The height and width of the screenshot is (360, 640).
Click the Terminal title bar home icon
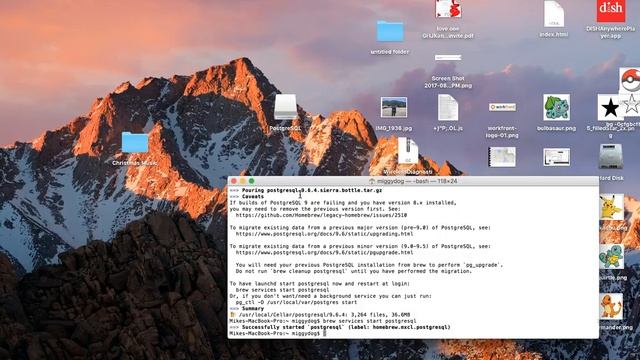click(371, 181)
